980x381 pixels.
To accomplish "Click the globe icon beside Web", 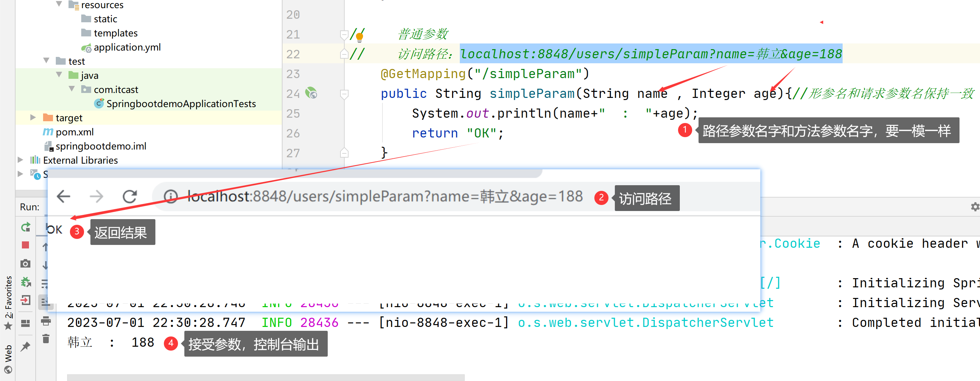I will point(8,370).
